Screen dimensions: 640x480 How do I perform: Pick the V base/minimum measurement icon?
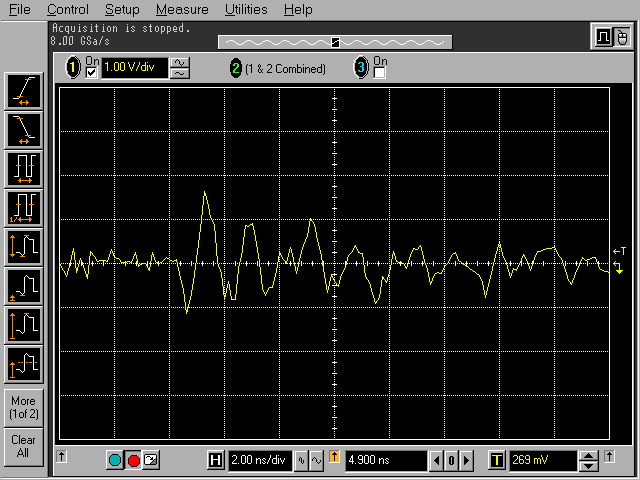[24, 287]
